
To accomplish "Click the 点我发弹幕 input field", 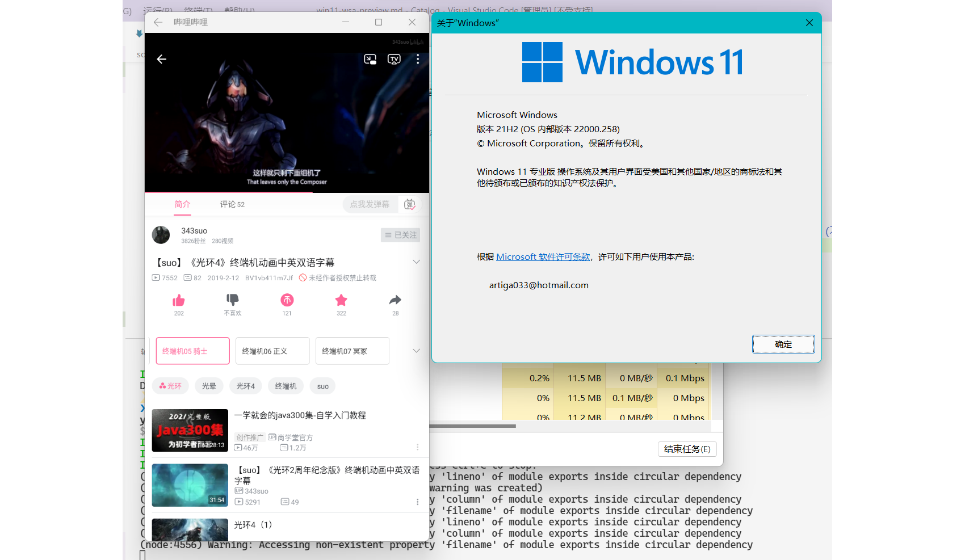I will [x=370, y=204].
